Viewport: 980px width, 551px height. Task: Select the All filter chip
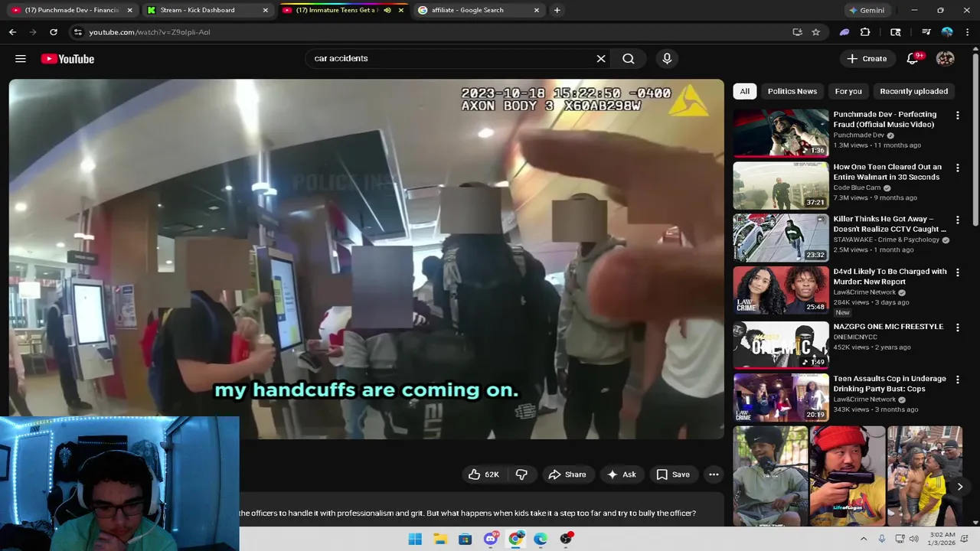[x=744, y=91]
